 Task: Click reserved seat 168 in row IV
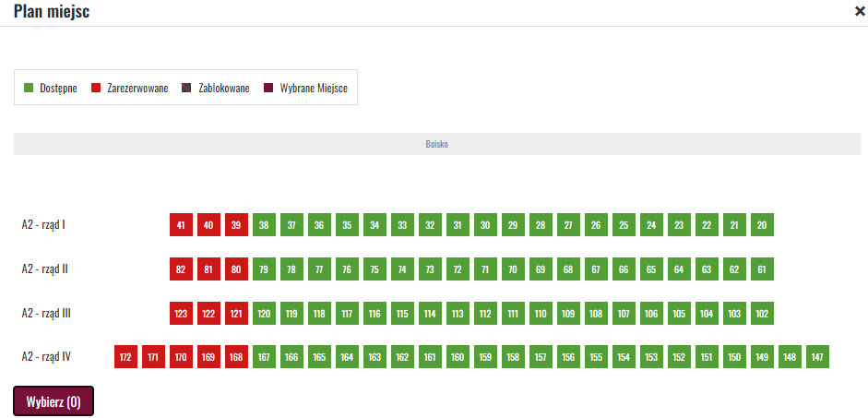coord(236,356)
